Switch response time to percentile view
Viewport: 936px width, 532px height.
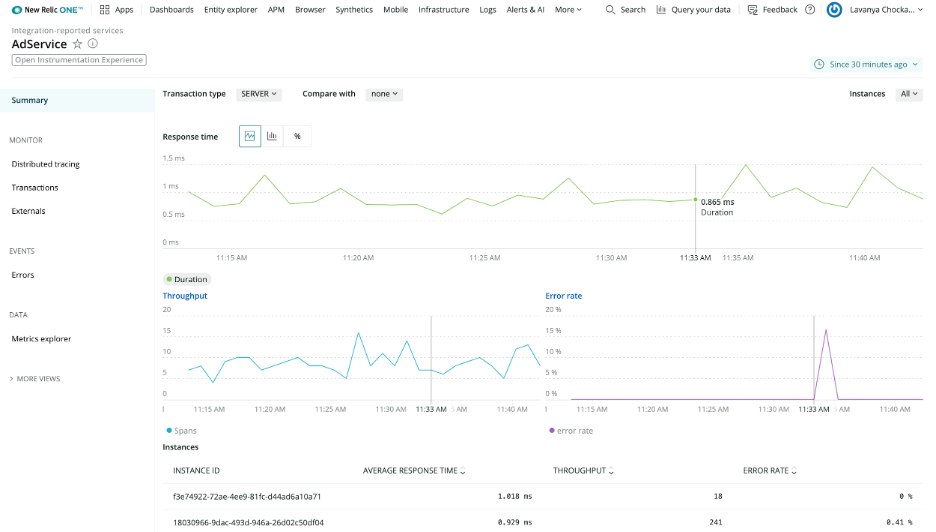[x=297, y=136]
